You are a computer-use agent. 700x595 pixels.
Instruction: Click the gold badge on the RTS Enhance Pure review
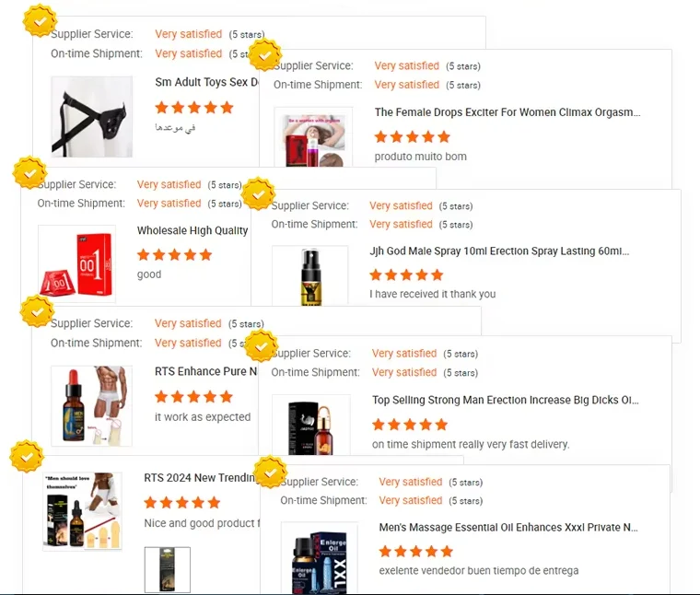[37, 311]
